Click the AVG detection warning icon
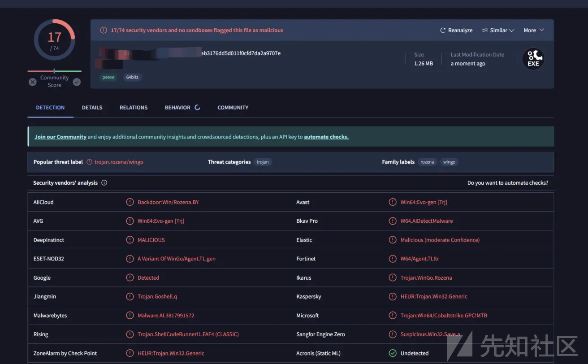The width and height of the screenshot is (588, 364). (130, 221)
